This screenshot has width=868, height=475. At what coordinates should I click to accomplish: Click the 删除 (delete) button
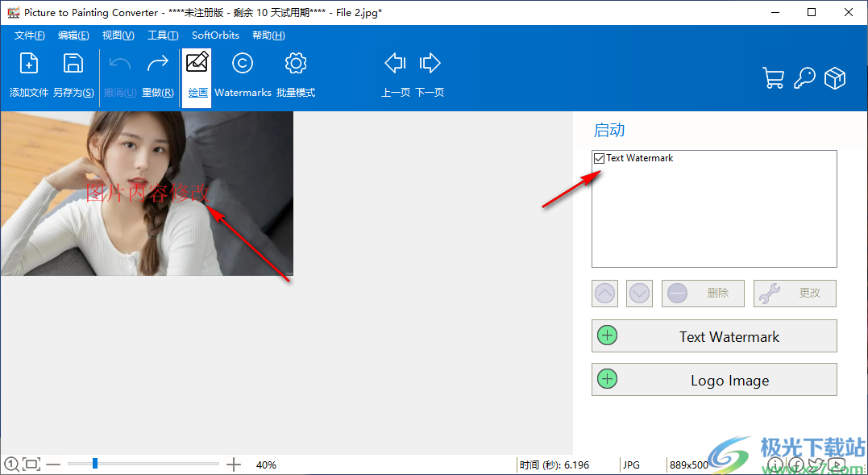[x=703, y=294]
